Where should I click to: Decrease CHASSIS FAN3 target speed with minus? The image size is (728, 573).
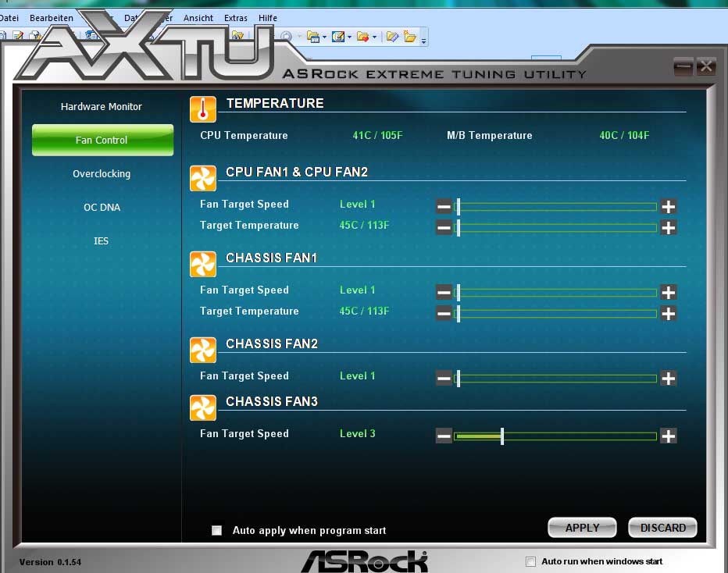pyautogui.click(x=444, y=436)
